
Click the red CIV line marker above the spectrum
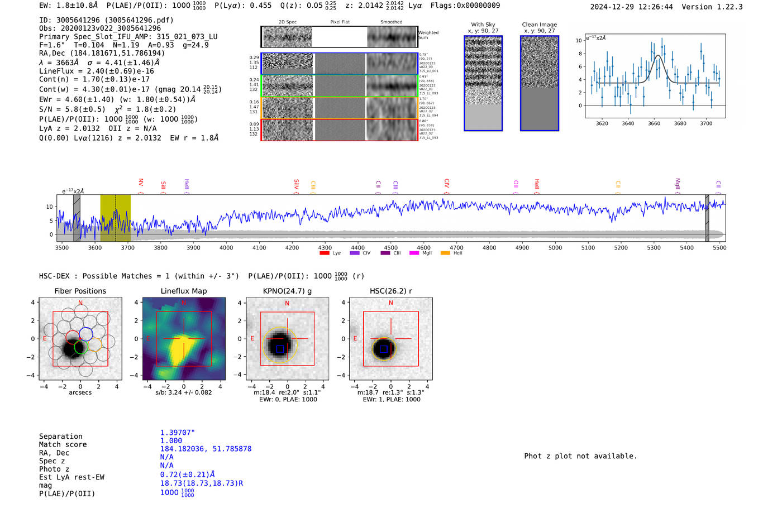(x=446, y=186)
